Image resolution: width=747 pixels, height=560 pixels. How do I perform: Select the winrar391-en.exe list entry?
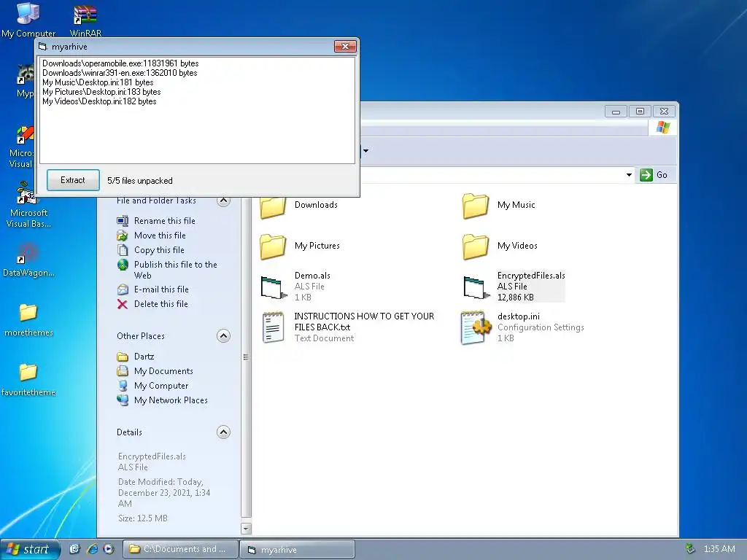coord(120,73)
